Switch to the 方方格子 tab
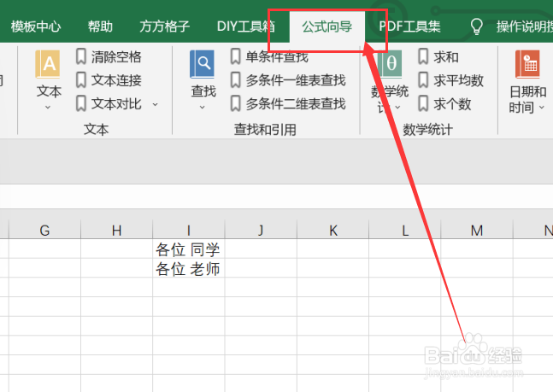This screenshot has height=392, width=553. click(164, 26)
